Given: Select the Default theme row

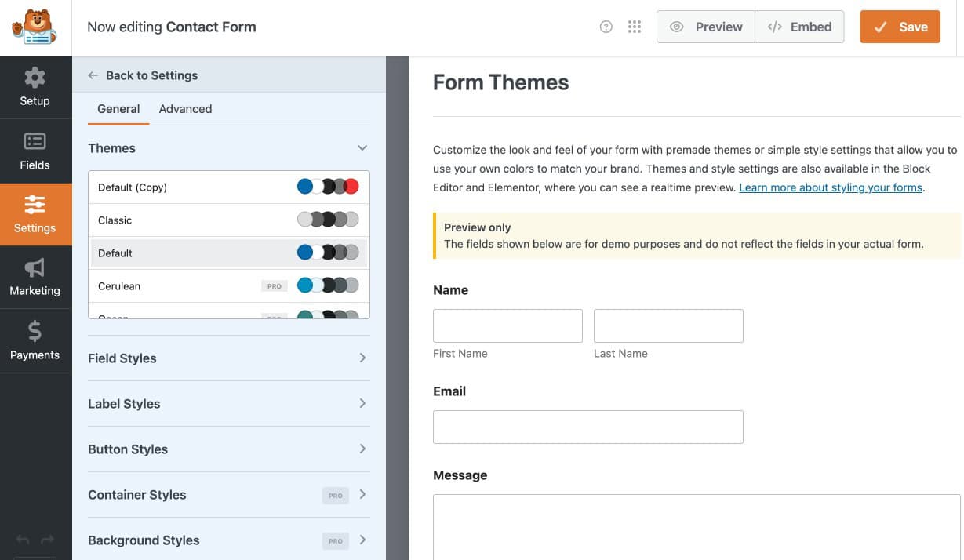Looking at the screenshot, I should tap(229, 253).
